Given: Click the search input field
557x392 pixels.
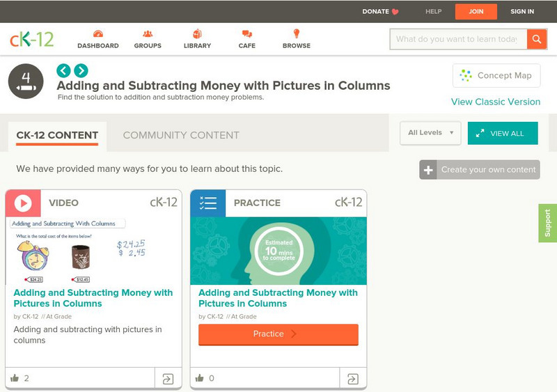Looking at the screenshot, I should coord(457,39).
